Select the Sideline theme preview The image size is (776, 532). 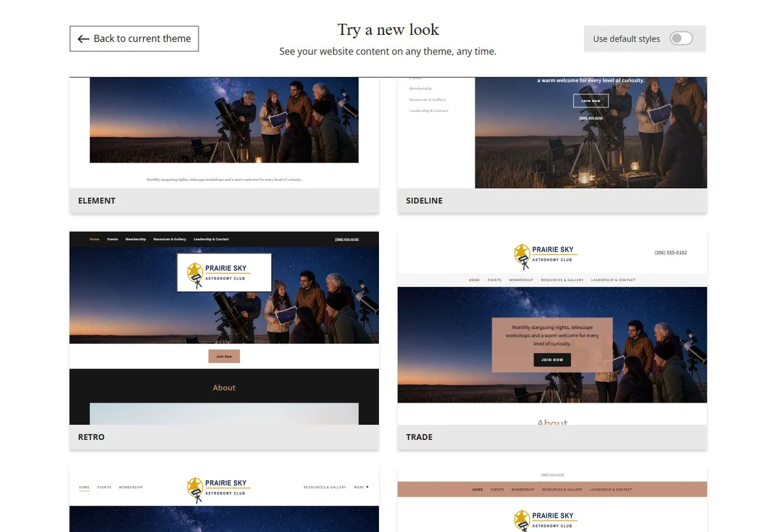[552, 133]
